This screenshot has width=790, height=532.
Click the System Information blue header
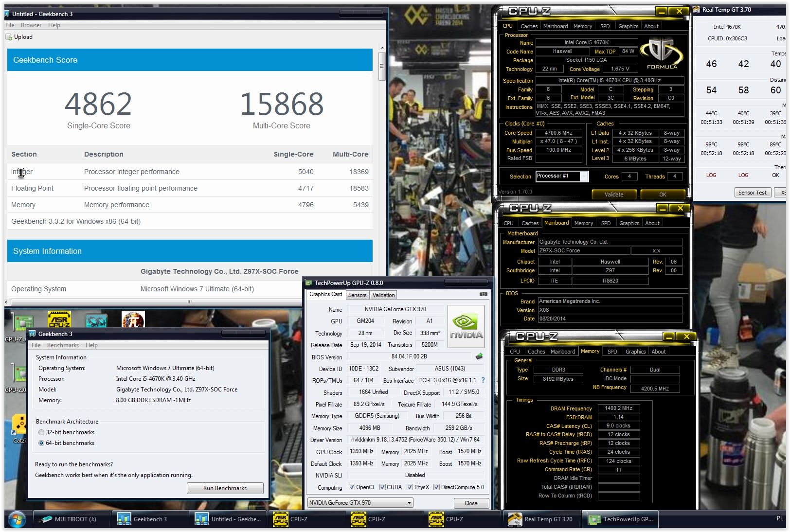[190, 251]
